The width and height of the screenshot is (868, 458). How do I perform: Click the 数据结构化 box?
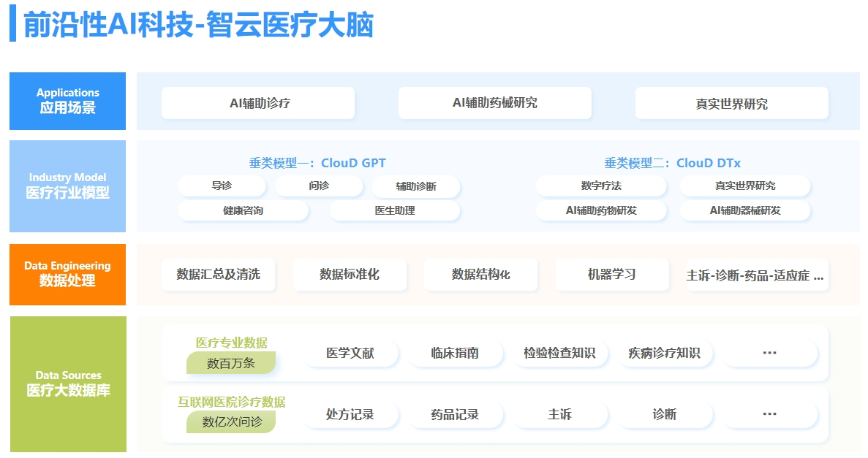click(480, 275)
